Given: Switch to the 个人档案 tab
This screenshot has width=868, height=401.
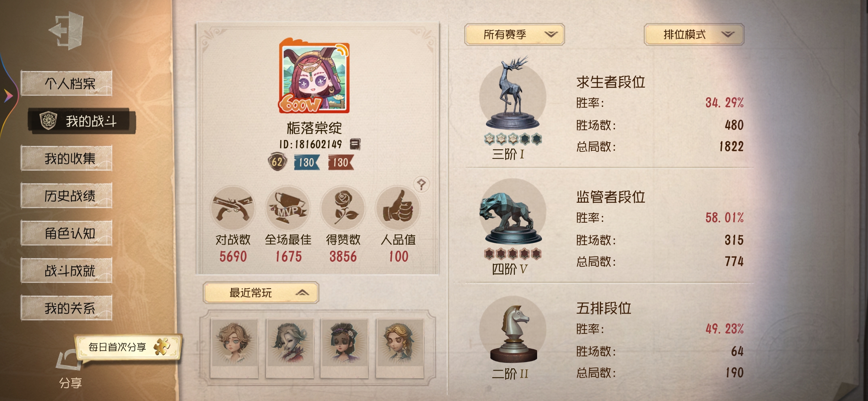Looking at the screenshot, I should 67,83.
